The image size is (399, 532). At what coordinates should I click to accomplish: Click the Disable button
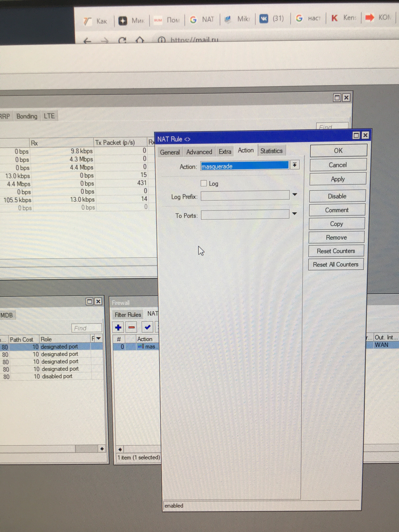tap(337, 196)
